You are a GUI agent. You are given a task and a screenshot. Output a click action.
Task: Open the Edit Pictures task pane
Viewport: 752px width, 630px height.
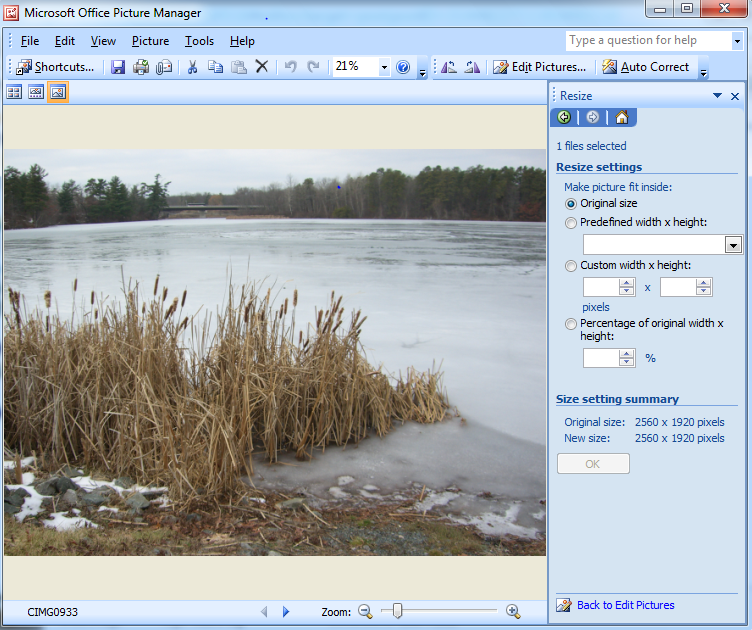(540, 67)
